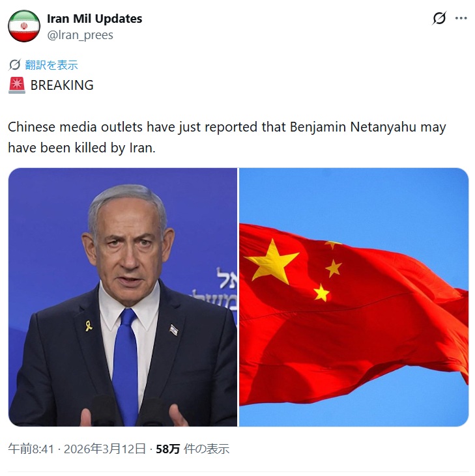Open the Chinese flag photo on right

pyautogui.click(x=354, y=297)
